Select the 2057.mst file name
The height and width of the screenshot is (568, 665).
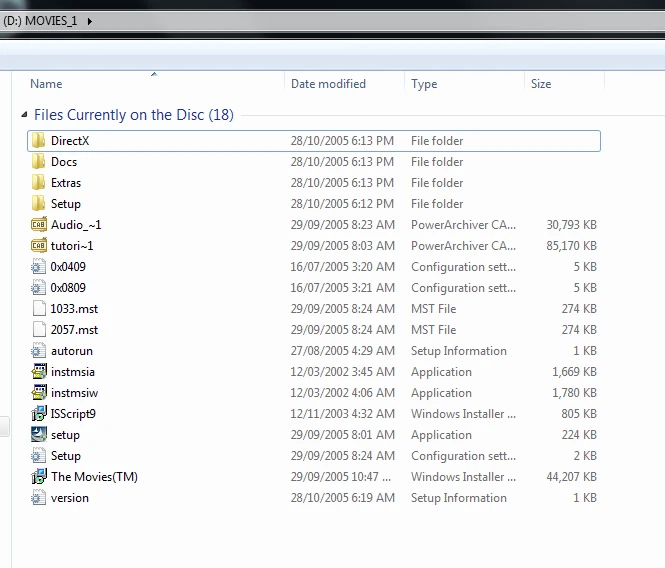[74, 330]
